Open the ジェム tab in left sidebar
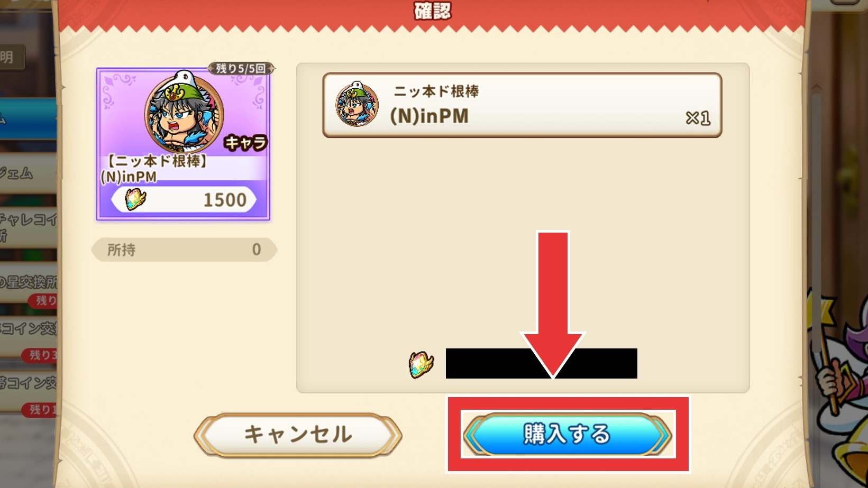Viewport: 868px width, 488px height. click(28, 173)
